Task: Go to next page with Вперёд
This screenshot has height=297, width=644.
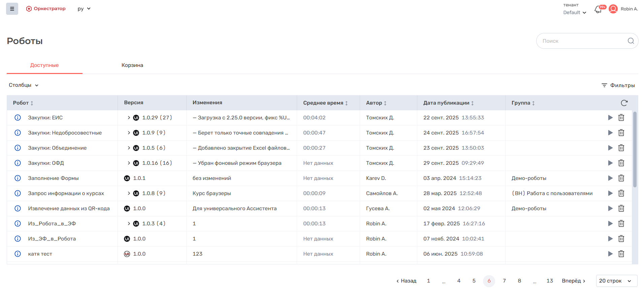Action: pos(573,281)
